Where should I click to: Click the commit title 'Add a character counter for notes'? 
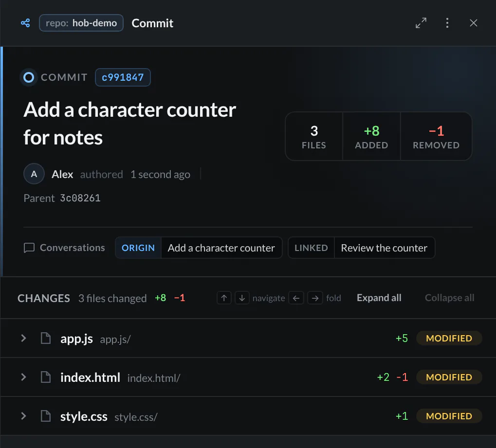click(129, 124)
